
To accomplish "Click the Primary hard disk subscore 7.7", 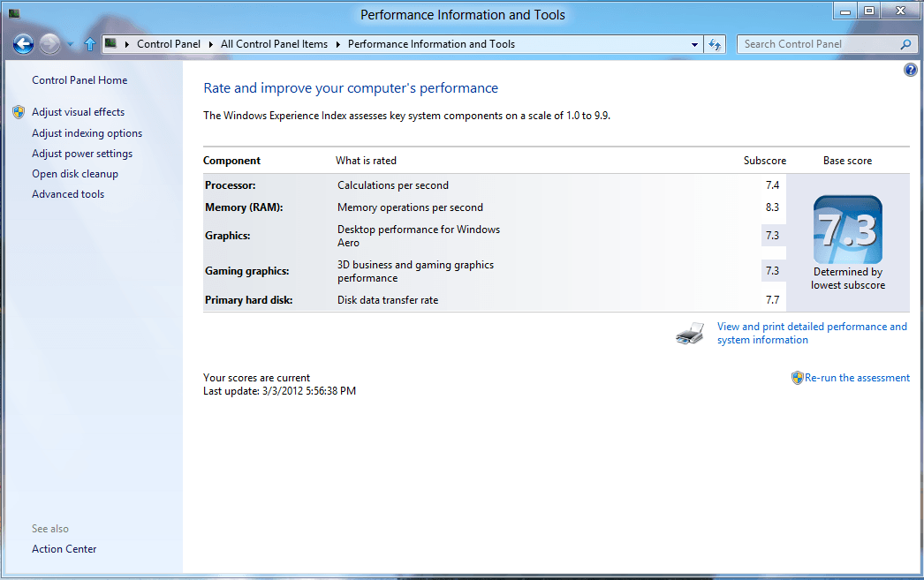I will tap(773, 300).
